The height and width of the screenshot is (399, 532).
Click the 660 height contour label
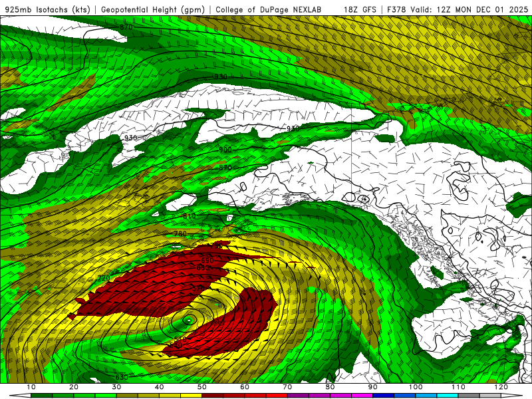pos(203,268)
